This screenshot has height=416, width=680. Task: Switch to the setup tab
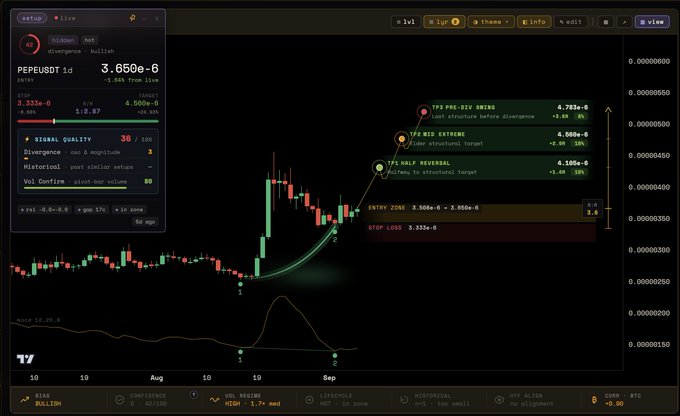pos(32,18)
